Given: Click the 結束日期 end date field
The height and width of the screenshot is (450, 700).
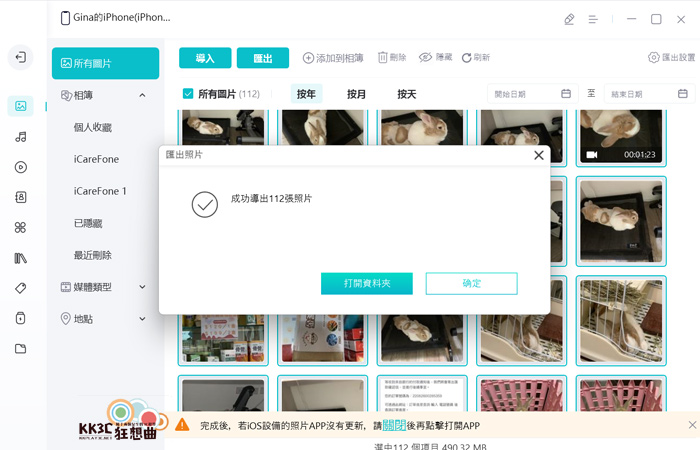Looking at the screenshot, I should point(650,94).
